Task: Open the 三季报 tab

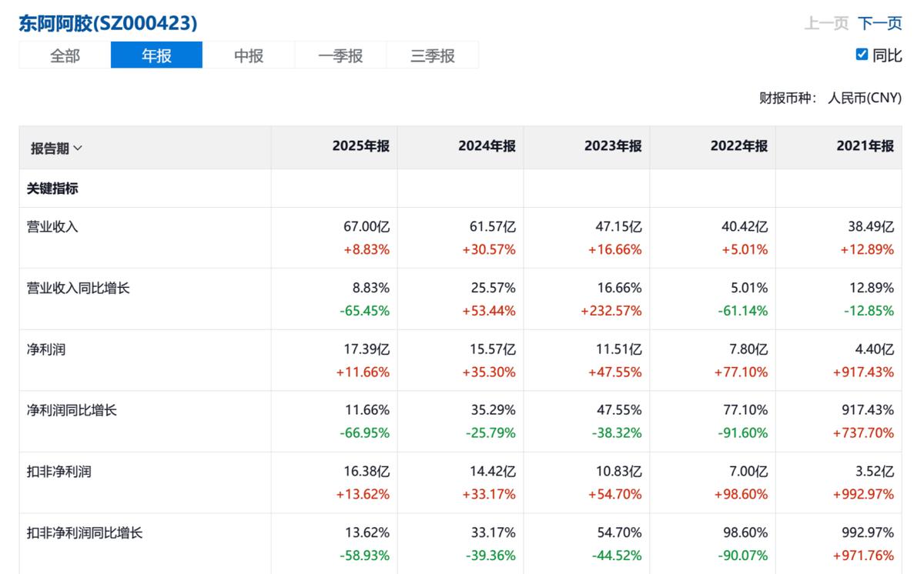Action: coord(433,55)
